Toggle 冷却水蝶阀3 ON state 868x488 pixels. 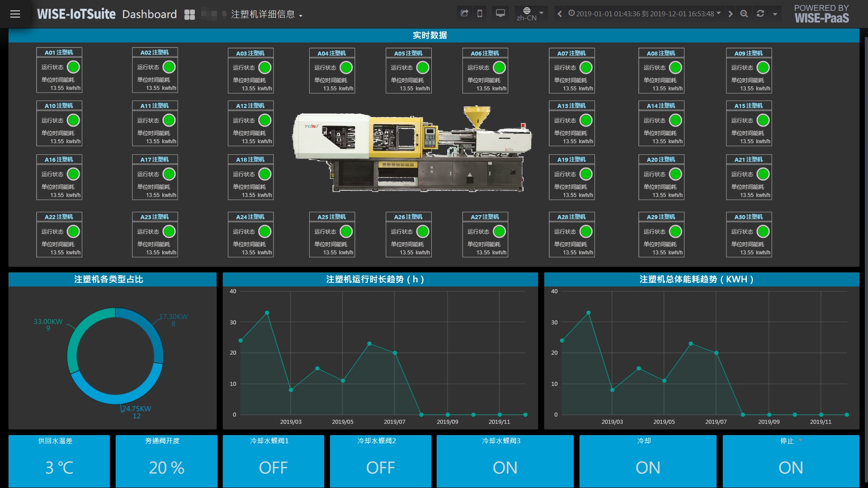point(505,468)
